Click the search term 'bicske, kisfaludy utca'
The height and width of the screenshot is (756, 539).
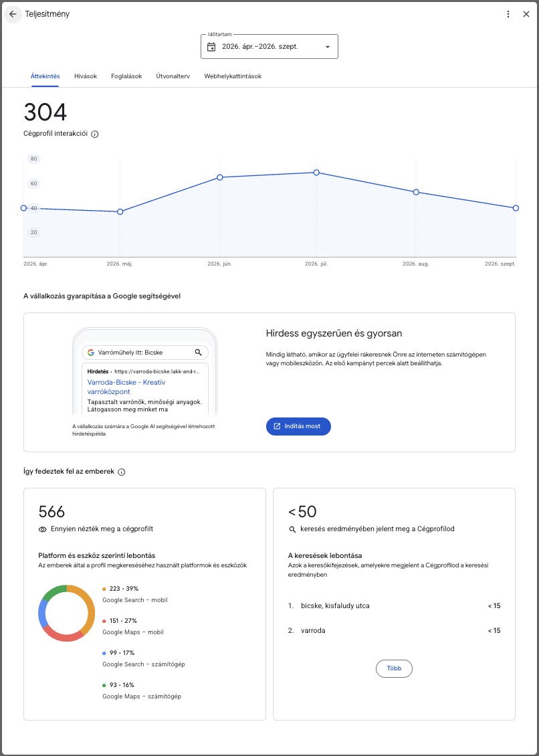point(335,605)
